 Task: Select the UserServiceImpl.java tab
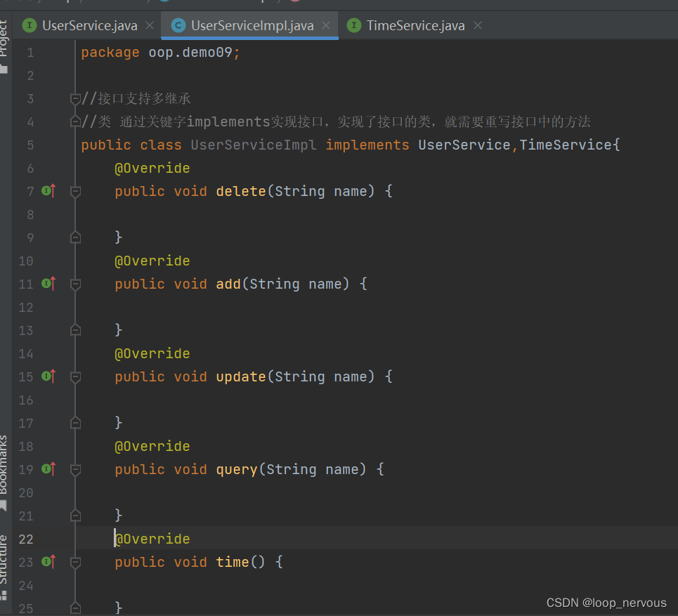[252, 25]
